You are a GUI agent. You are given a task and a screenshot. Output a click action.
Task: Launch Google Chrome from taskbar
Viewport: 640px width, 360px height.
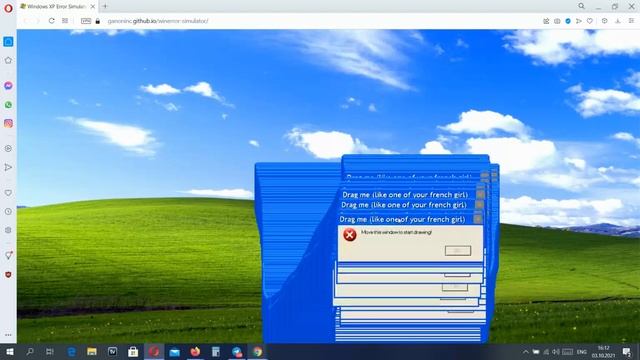(x=257, y=352)
